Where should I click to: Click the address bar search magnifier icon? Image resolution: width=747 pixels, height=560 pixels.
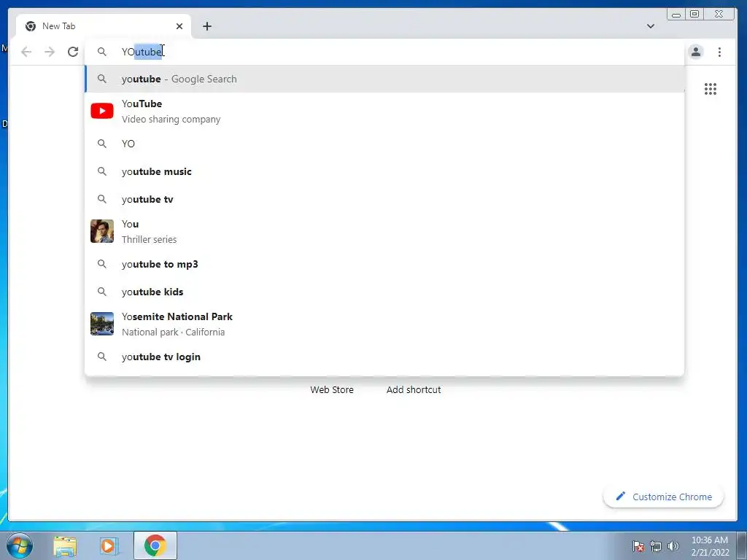[x=102, y=52]
